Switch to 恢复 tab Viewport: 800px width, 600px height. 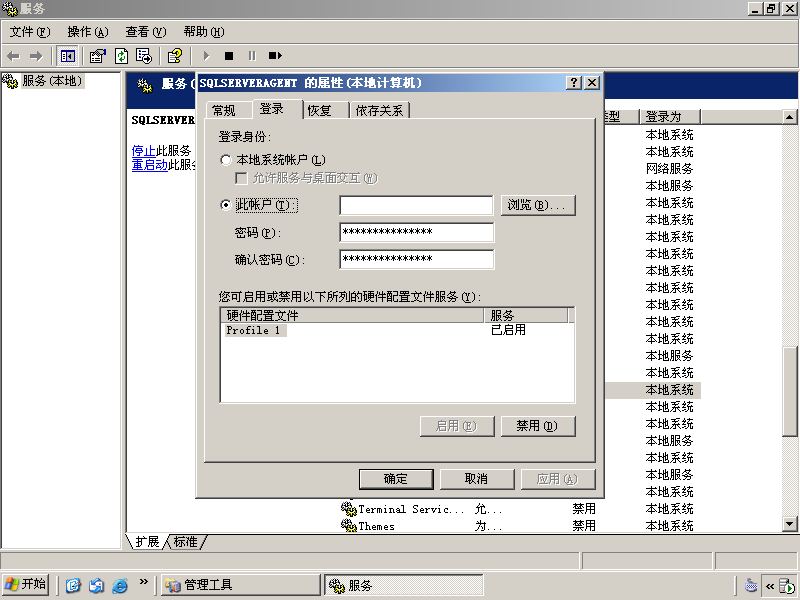pos(326,110)
